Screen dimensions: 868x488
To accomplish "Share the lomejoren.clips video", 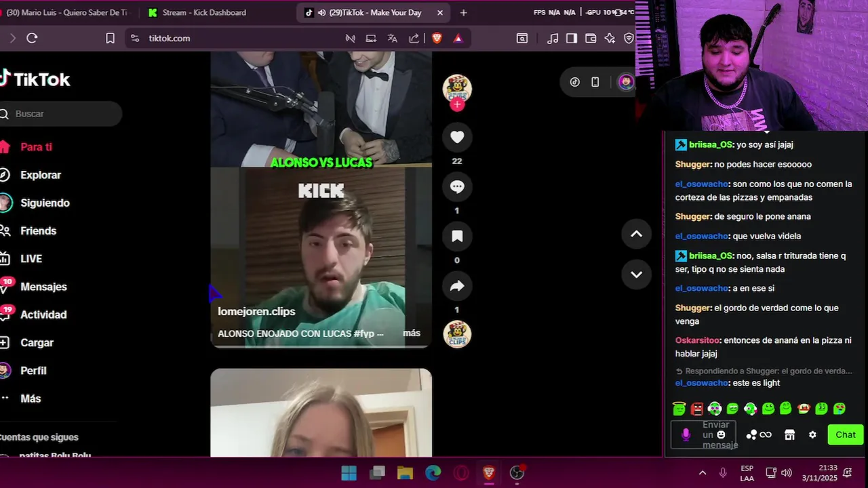I will pyautogui.click(x=457, y=286).
